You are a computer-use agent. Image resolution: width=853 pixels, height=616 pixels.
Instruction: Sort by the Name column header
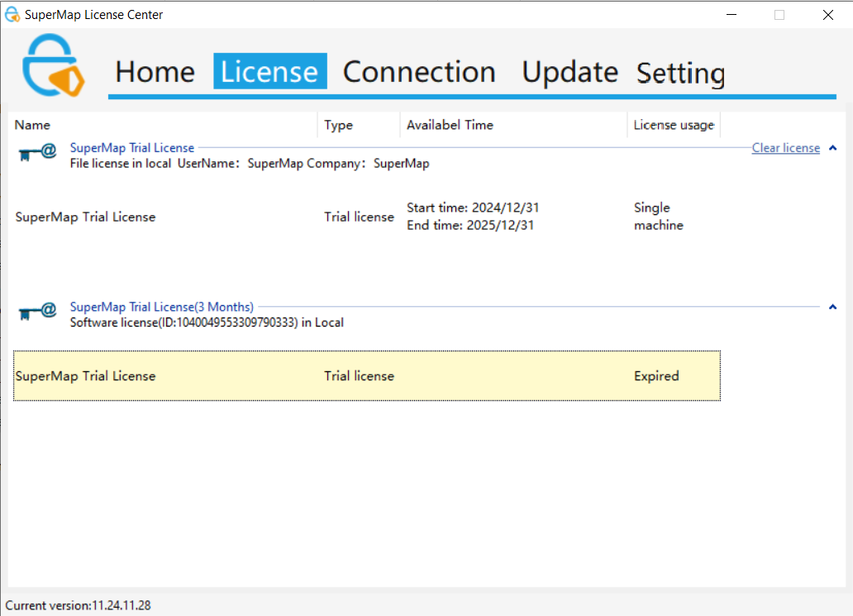click(x=33, y=125)
